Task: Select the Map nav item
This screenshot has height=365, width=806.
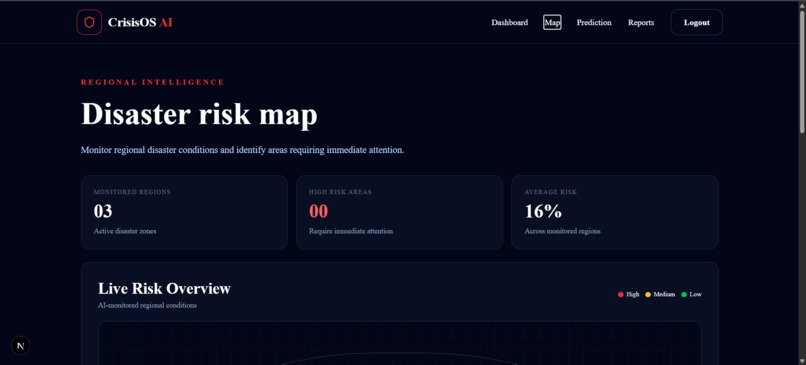Action: (x=552, y=23)
